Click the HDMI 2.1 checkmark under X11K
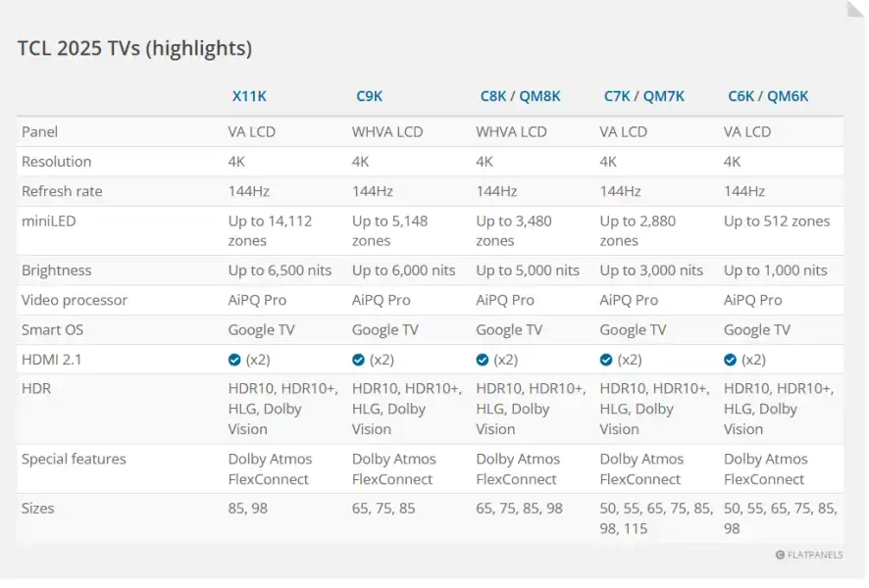The width and height of the screenshot is (869, 588). point(234,360)
